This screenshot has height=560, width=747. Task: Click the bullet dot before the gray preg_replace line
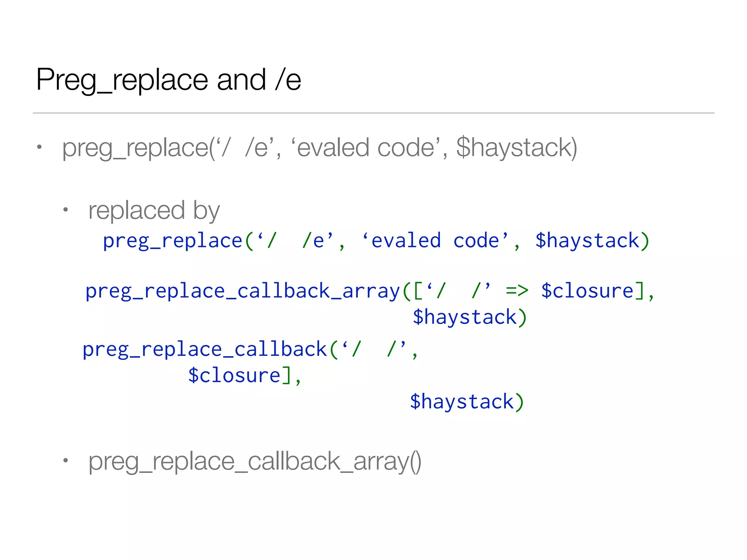(x=39, y=147)
